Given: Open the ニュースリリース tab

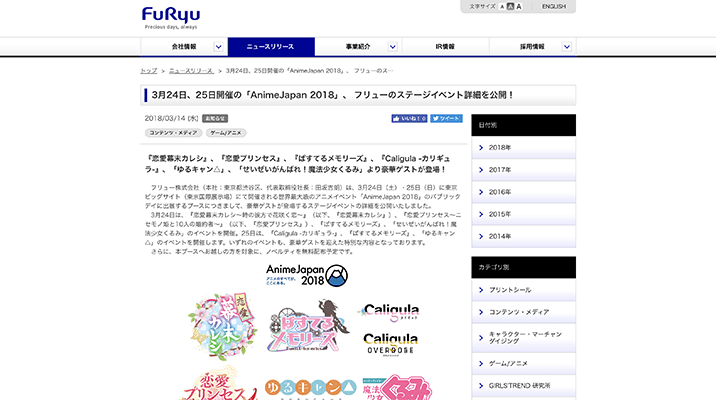Looking at the screenshot, I should tap(271, 47).
